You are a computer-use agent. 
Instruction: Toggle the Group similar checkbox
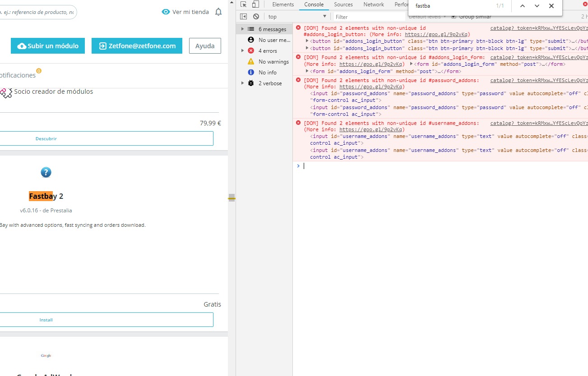tap(454, 17)
